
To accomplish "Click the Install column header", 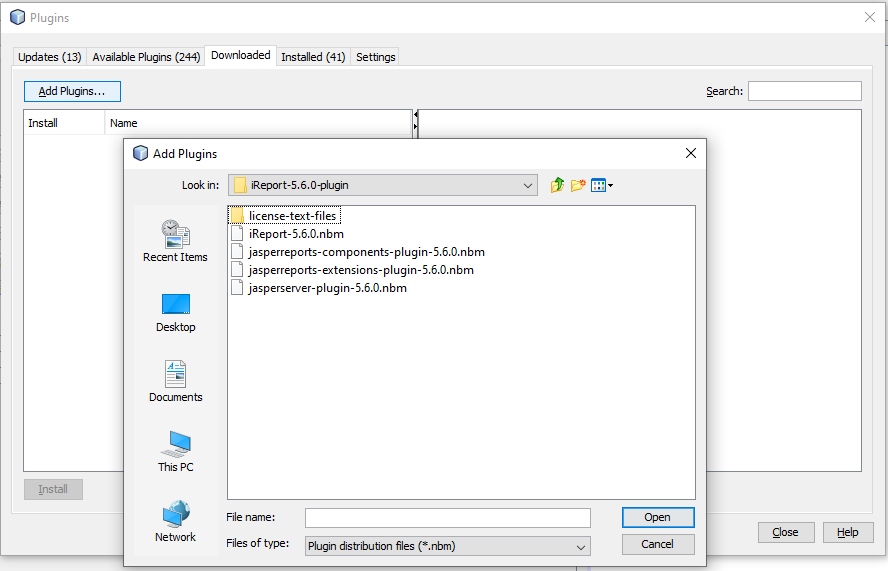I will pos(64,123).
